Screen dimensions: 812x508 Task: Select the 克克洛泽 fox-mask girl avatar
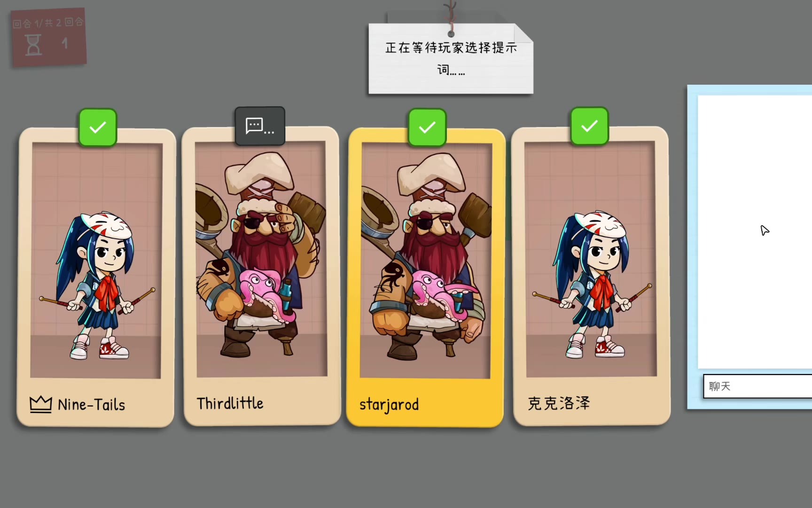coord(591,259)
